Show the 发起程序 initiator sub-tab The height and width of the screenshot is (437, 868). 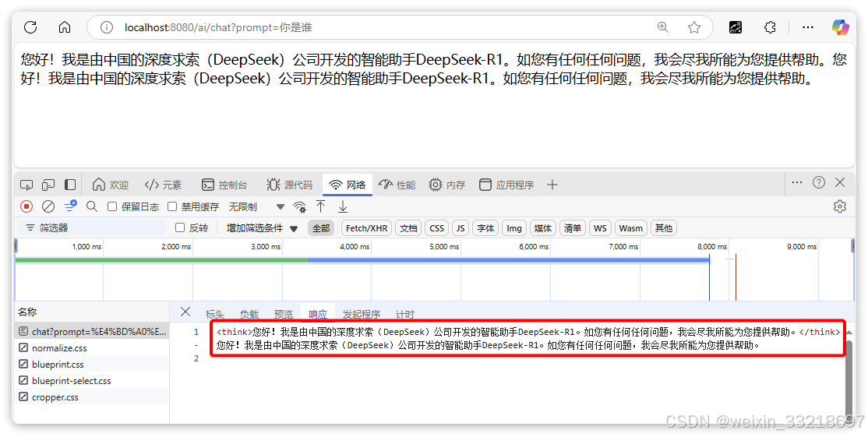[x=361, y=314]
